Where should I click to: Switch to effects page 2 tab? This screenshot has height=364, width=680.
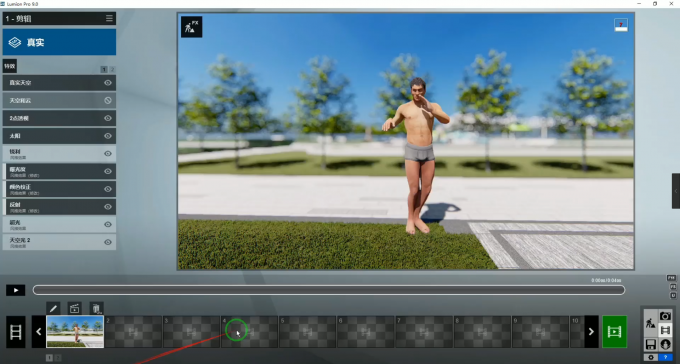[x=112, y=69]
